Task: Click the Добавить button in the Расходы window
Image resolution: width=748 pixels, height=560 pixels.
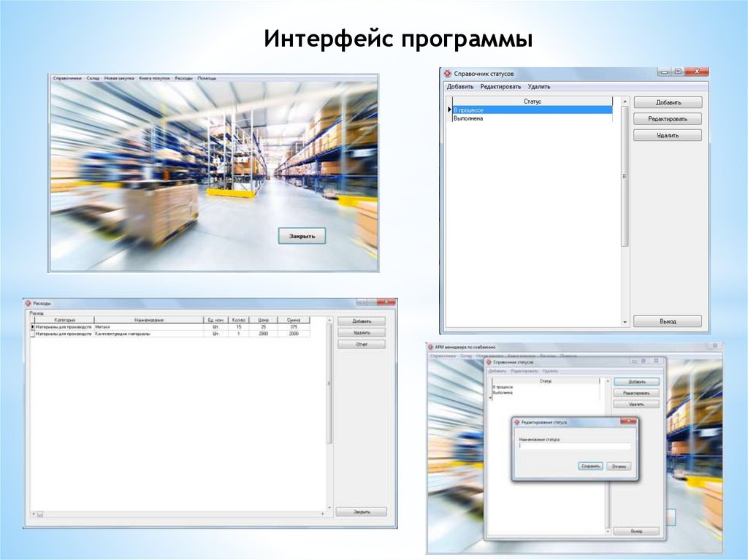Action: (x=361, y=321)
